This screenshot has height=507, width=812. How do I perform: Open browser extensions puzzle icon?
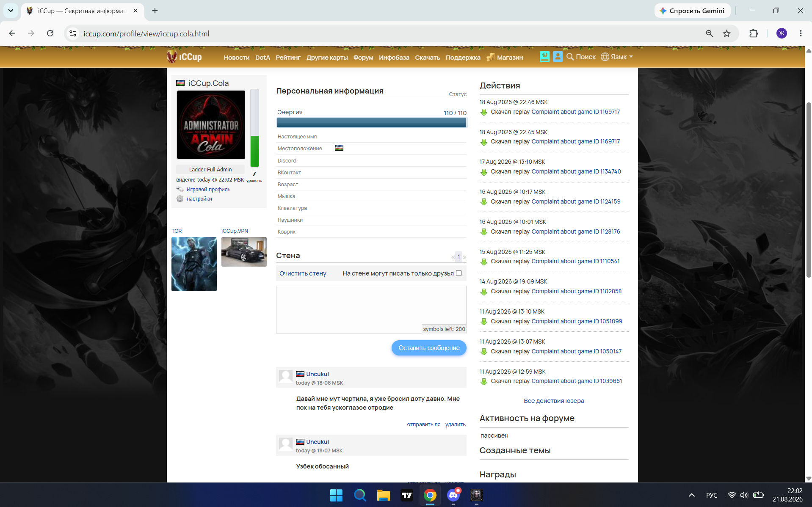754,33
